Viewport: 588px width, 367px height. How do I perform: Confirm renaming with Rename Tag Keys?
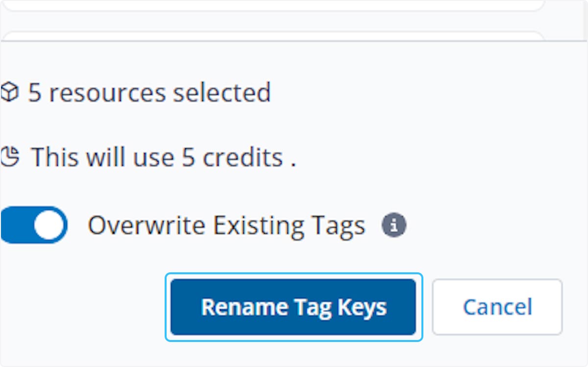[293, 307]
